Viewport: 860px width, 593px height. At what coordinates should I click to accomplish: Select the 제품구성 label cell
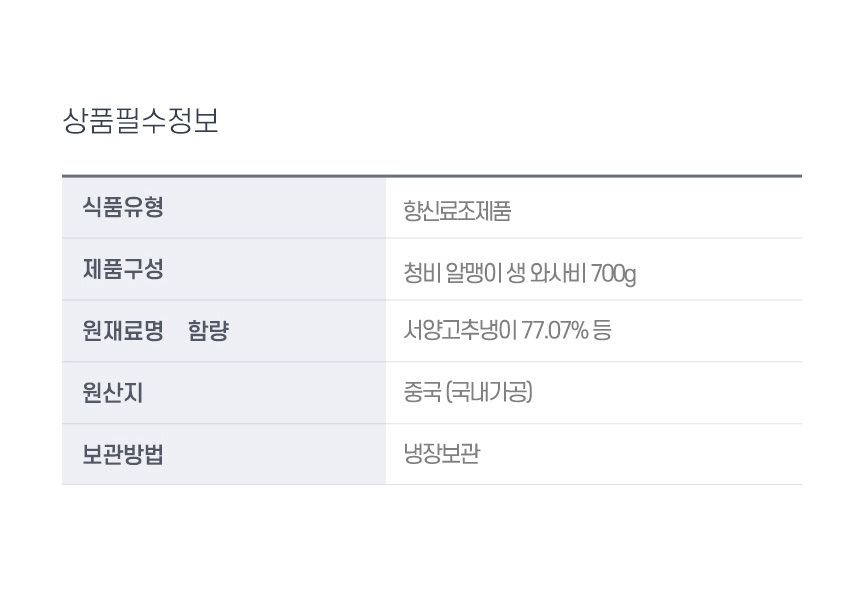(224, 269)
